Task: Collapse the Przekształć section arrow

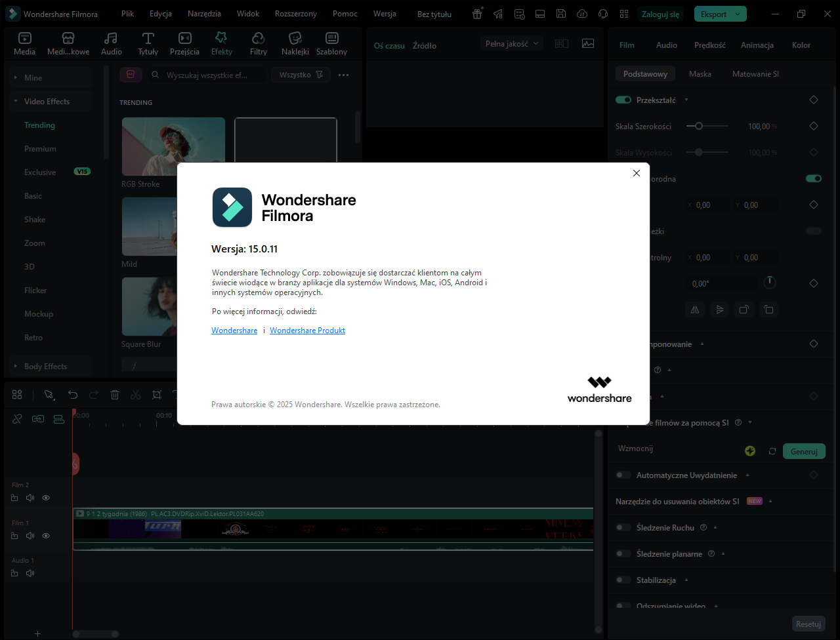Action: coord(686,100)
